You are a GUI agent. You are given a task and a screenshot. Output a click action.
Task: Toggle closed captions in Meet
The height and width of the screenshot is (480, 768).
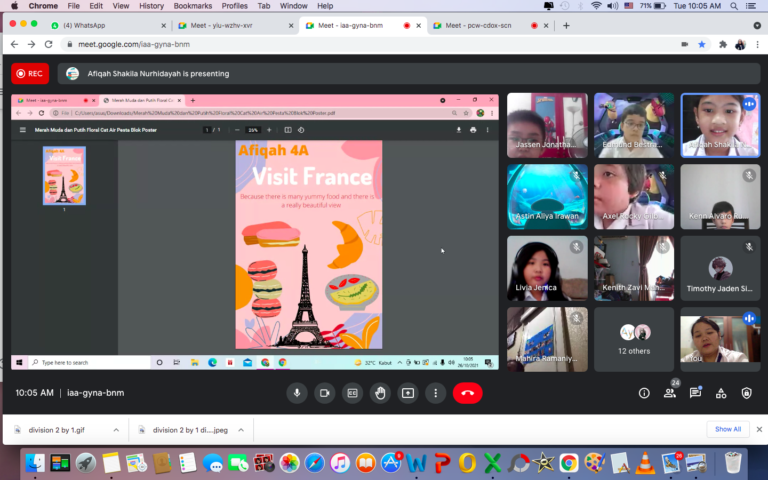(352, 393)
